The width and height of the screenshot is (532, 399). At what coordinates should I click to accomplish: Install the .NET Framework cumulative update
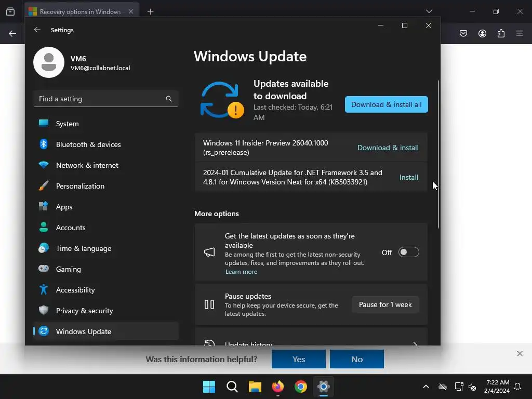tap(408, 178)
